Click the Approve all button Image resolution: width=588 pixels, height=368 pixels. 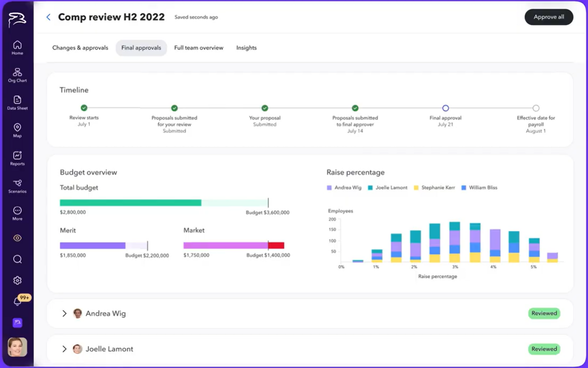point(549,17)
